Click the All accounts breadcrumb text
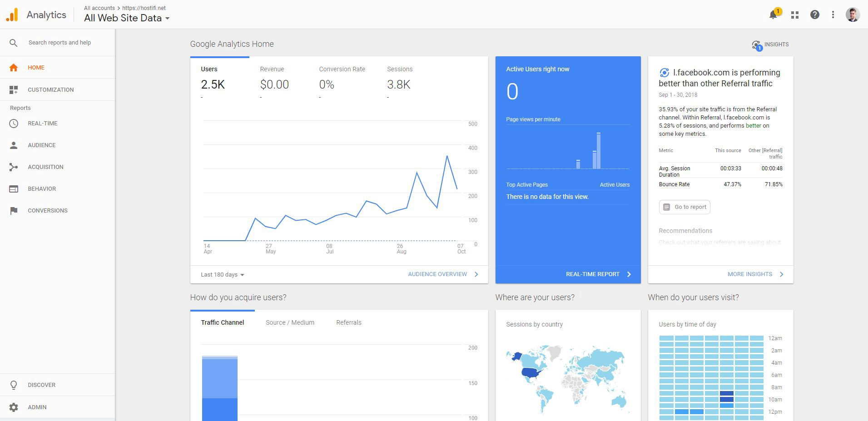This screenshot has height=421, width=868. 99,8
